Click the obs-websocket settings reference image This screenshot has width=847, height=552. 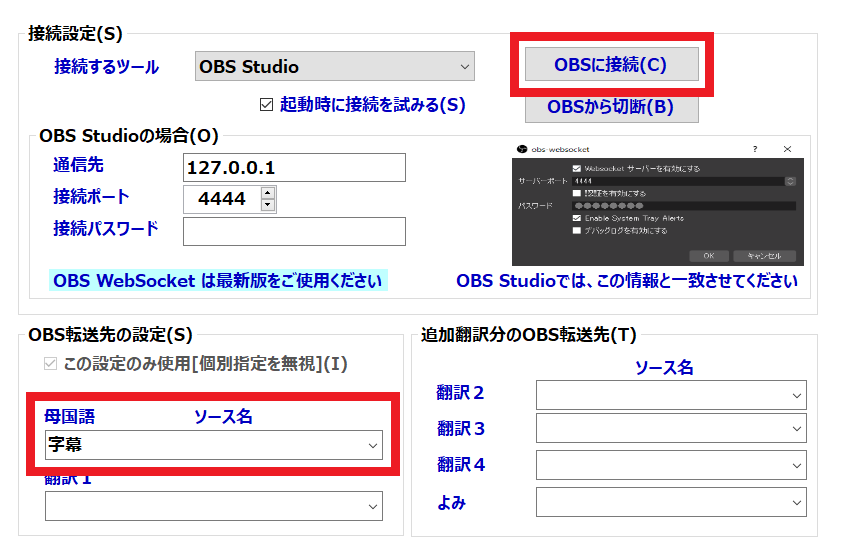(x=657, y=204)
